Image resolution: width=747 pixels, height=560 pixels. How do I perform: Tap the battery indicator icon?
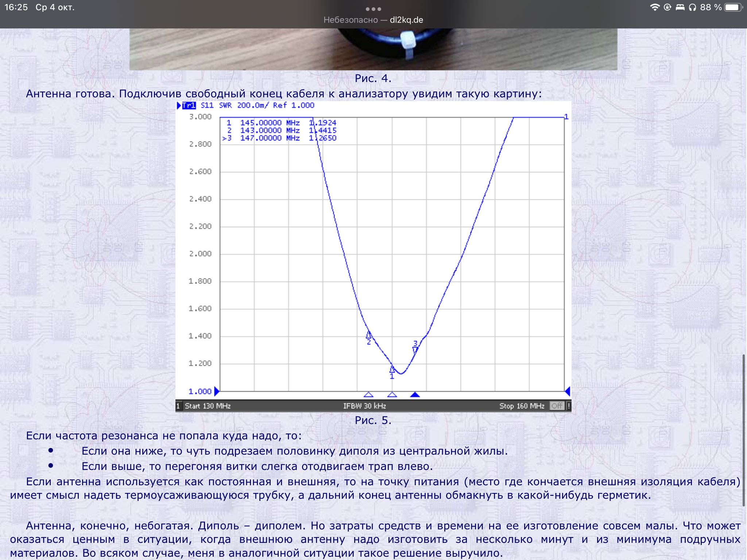pos(733,7)
